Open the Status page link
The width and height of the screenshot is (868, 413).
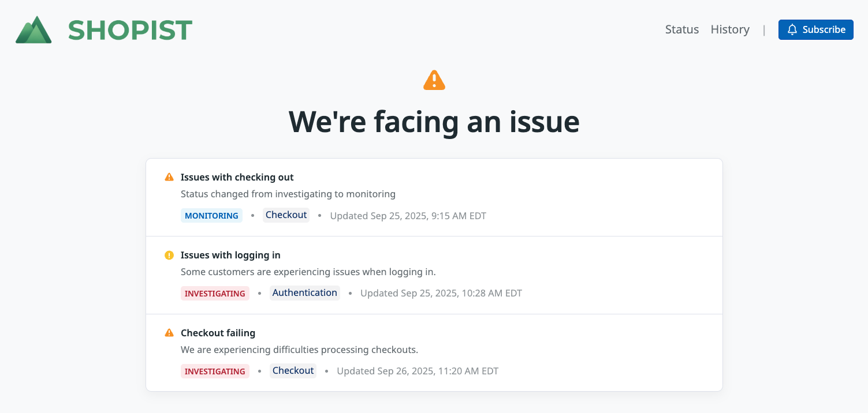(682, 29)
